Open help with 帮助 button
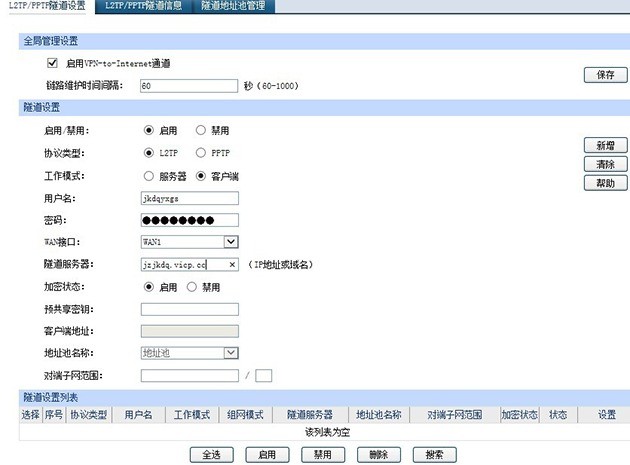The height and width of the screenshot is (465, 630). pos(605,183)
